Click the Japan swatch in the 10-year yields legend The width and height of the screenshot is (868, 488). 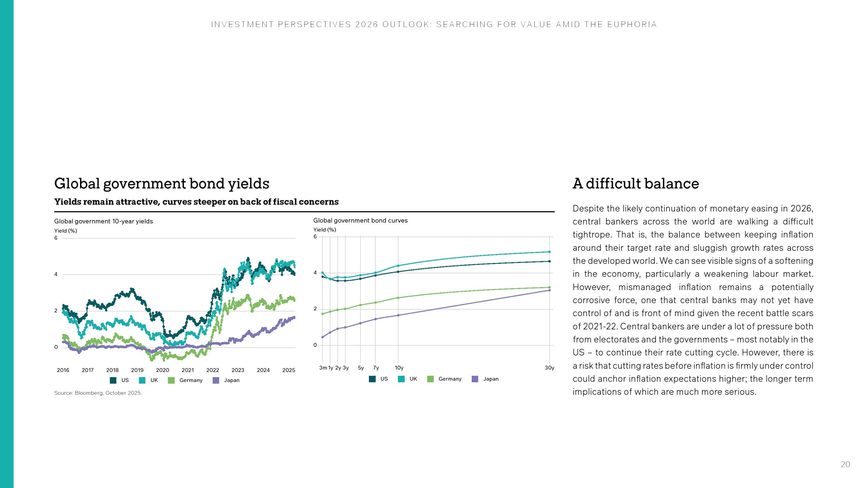coord(216,380)
